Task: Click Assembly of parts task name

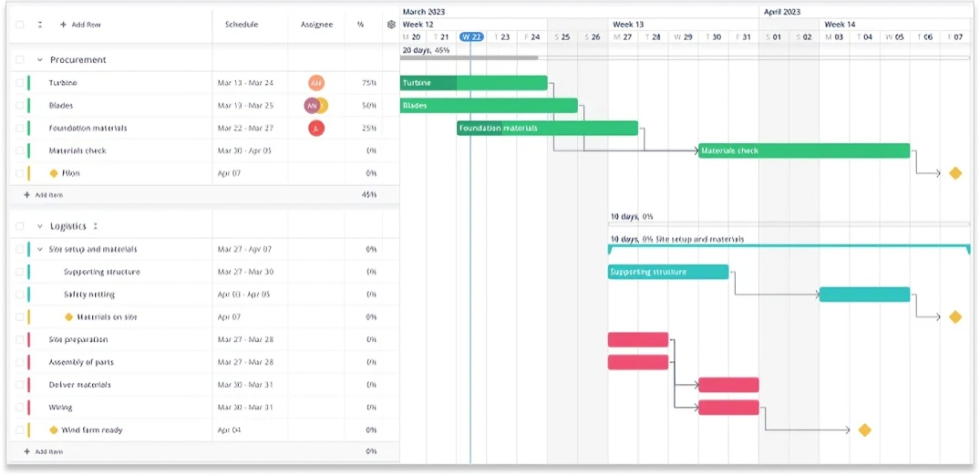Action: click(81, 362)
